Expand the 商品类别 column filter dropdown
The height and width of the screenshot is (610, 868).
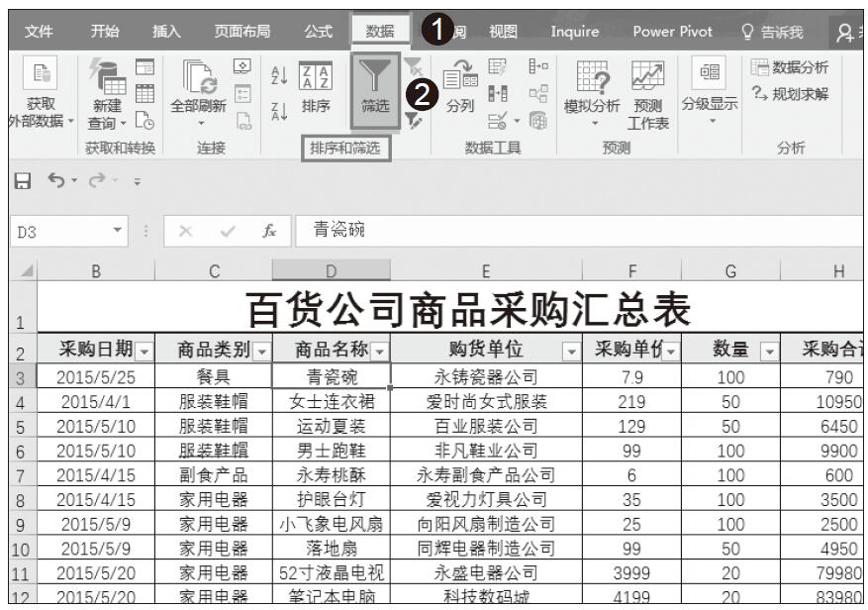261,350
